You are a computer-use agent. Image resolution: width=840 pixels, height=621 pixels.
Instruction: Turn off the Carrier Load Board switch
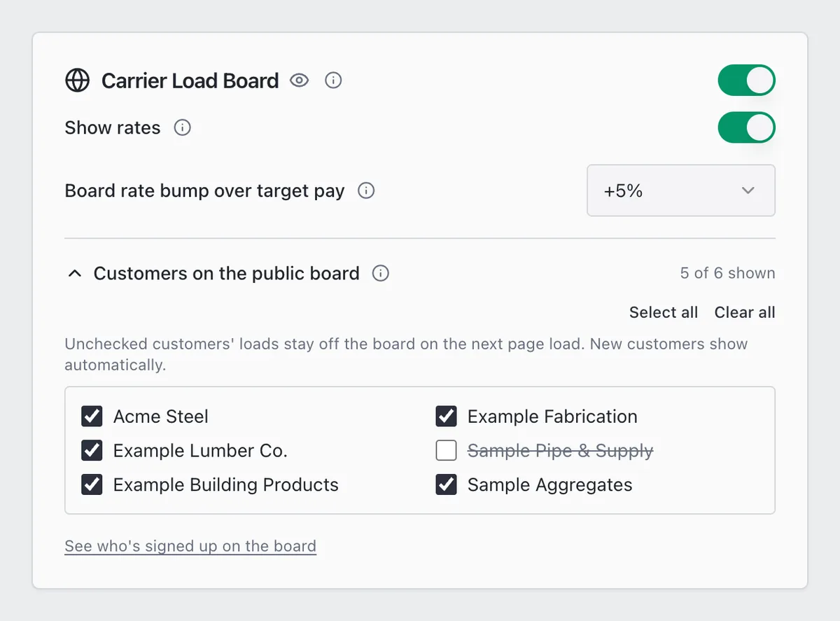point(746,81)
